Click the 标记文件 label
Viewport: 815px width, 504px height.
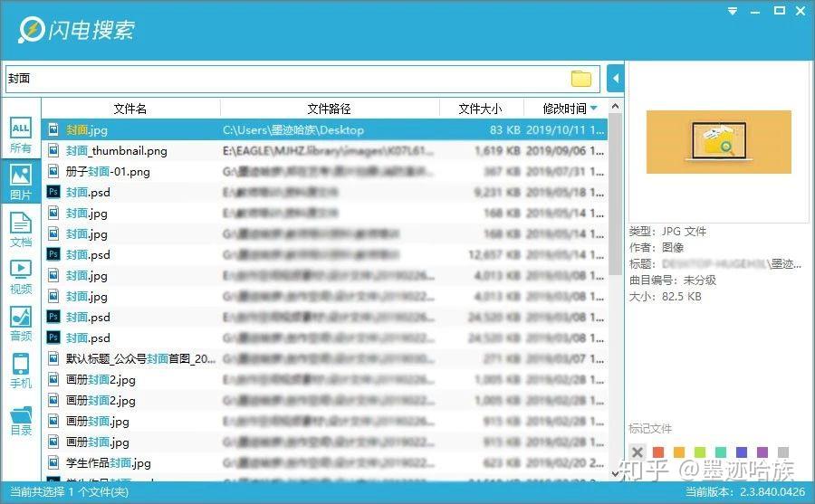[649, 429]
